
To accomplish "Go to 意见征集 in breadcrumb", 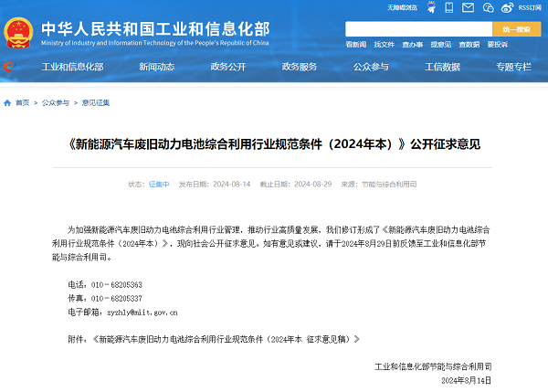I will pos(96,103).
